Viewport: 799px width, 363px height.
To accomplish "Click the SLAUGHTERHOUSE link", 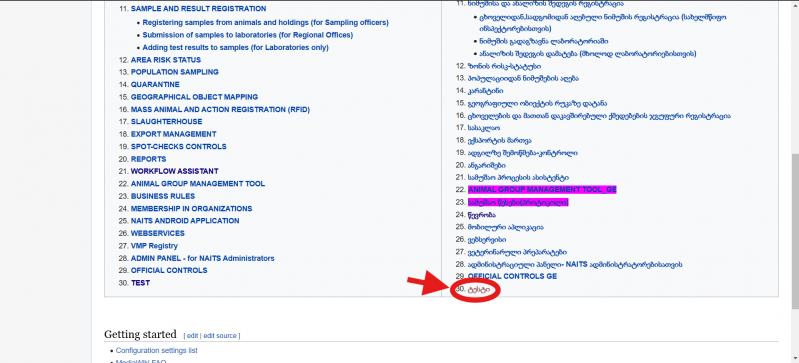I will (x=167, y=122).
